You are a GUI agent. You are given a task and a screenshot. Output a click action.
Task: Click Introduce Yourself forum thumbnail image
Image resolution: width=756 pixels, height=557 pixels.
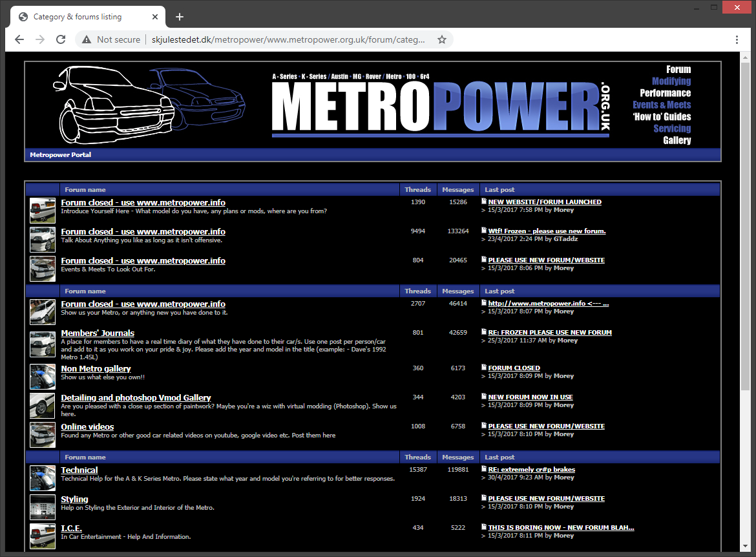43,210
